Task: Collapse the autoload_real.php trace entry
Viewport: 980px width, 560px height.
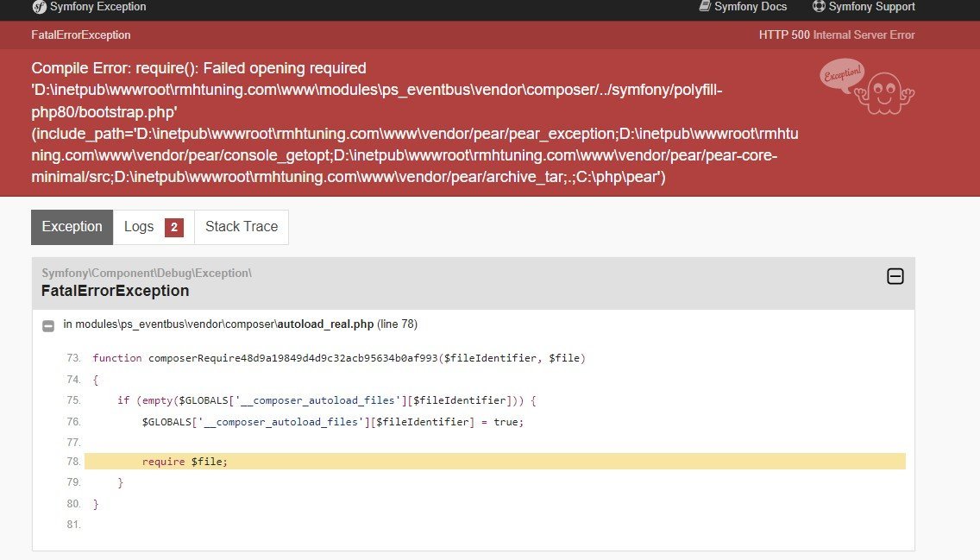Action: coord(48,325)
